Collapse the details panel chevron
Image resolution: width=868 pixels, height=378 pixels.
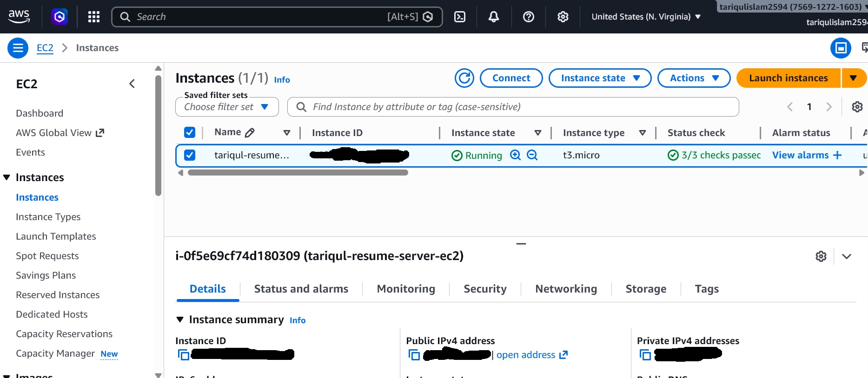point(847,256)
